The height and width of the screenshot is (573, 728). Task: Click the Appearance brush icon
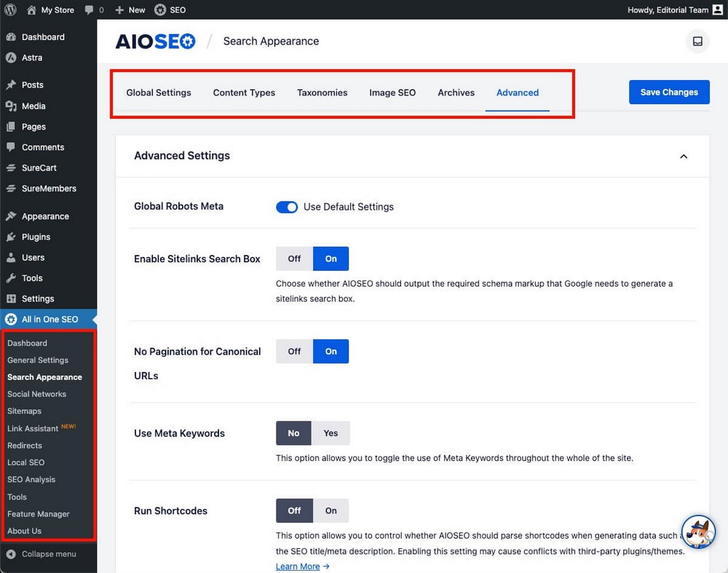click(x=11, y=216)
